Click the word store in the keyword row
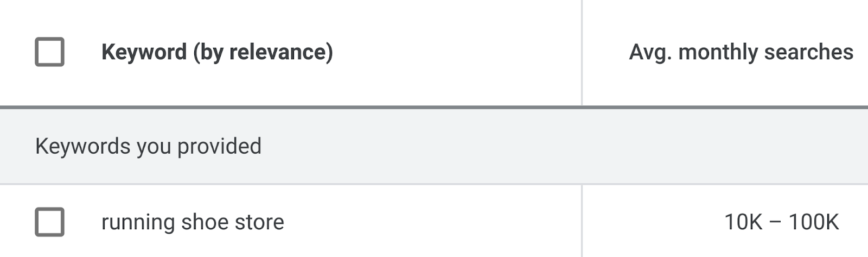The image size is (868, 257). click(259, 222)
